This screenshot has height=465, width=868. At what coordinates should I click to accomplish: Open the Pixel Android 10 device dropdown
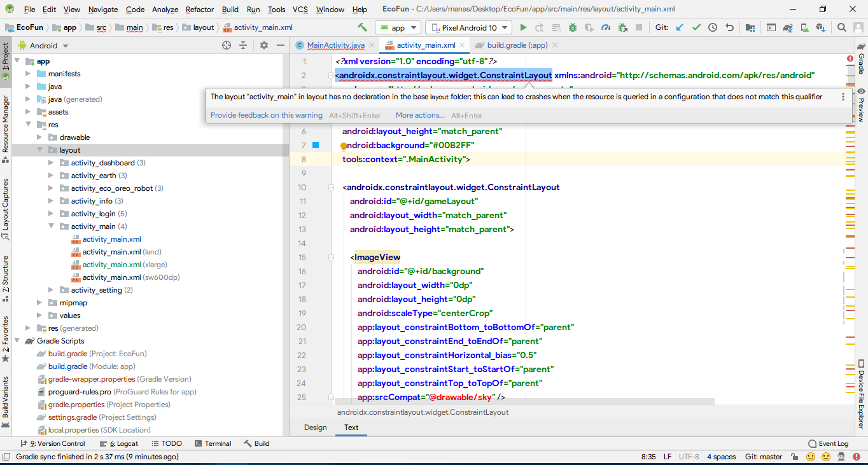pos(468,27)
